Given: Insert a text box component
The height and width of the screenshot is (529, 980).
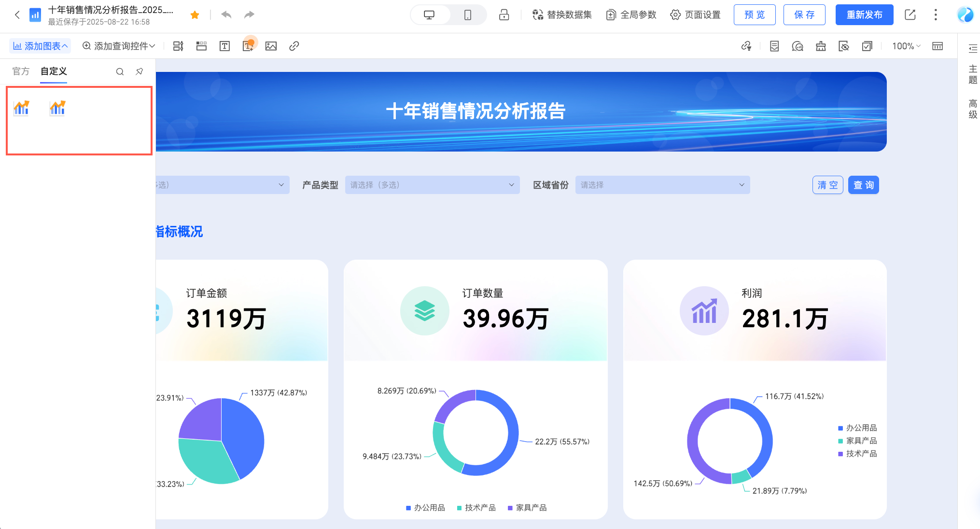Looking at the screenshot, I should (224, 46).
